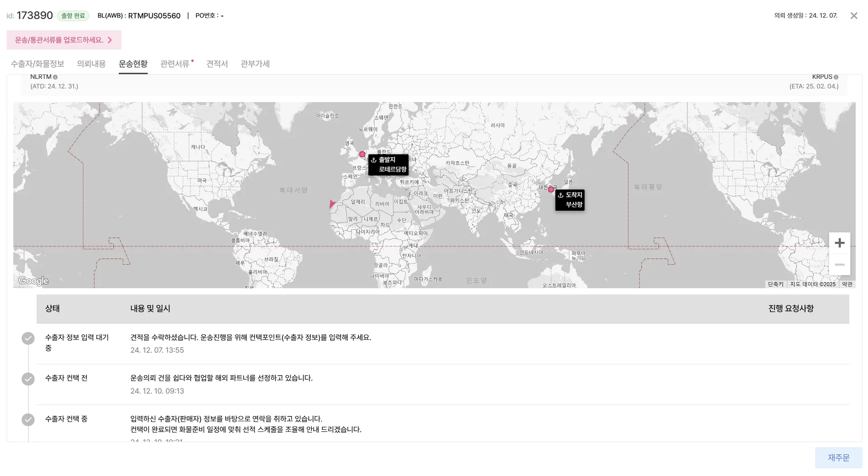Image resolution: width=868 pixels, height=476 pixels.
Task: Click the Rotterdam departure port marker
Action: coord(362,154)
